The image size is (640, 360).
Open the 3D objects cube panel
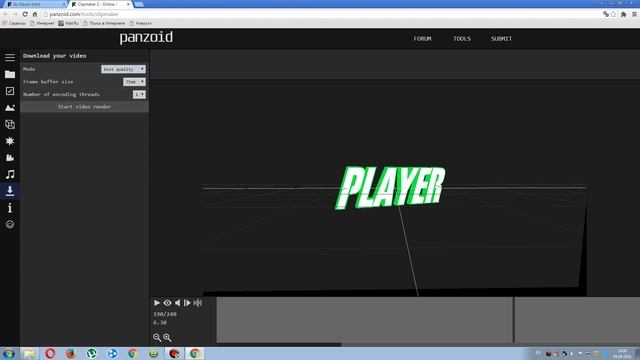(x=10, y=124)
